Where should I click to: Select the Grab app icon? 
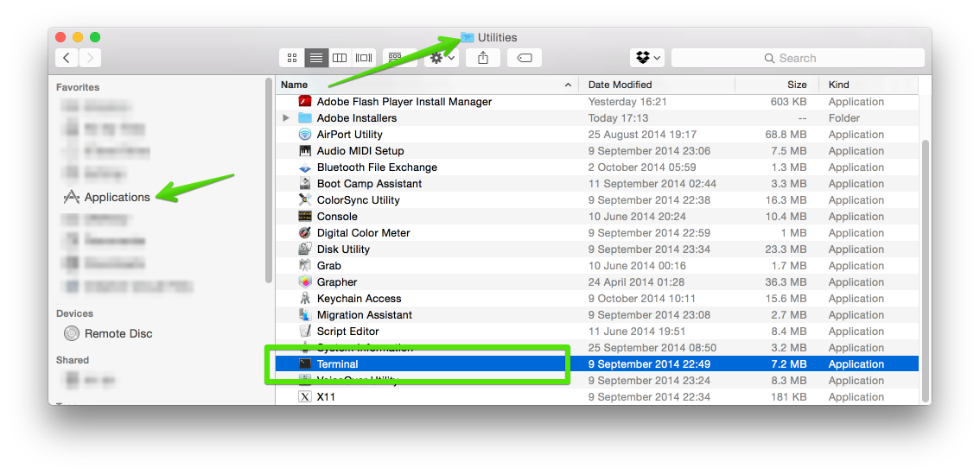click(305, 265)
